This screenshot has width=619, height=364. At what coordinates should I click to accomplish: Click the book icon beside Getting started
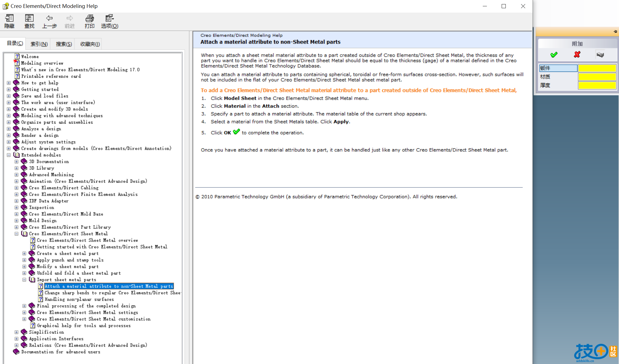(16, 89)
